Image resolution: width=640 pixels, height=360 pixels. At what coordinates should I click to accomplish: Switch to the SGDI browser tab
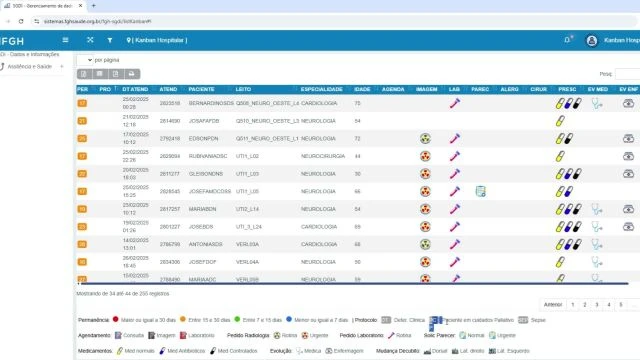[42, 6]
